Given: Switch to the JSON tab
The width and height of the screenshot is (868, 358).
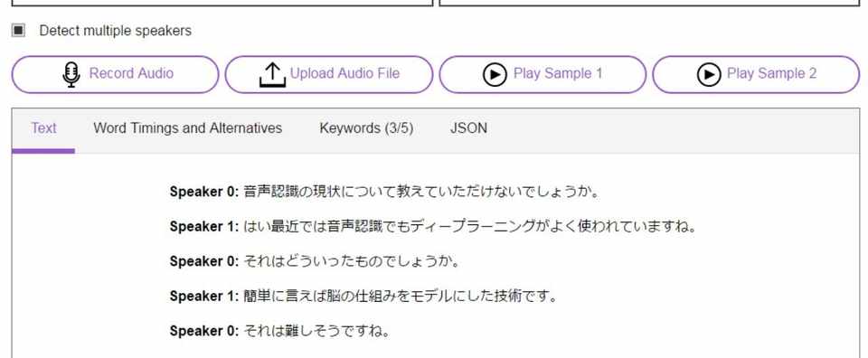Looking at the screenshot, I should [469, 128].
